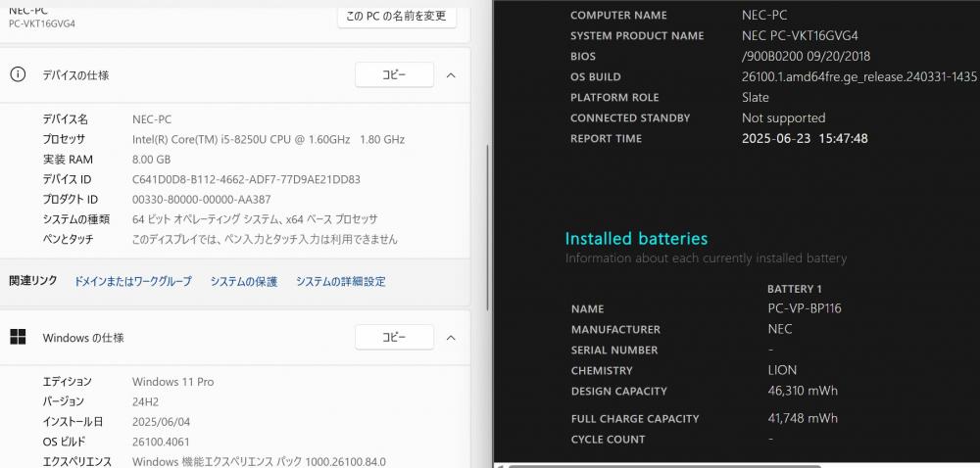Select the product ID 00330-80000-00000-AA387
The height and width of the screenshot is (468, 980).
point(201,199)
